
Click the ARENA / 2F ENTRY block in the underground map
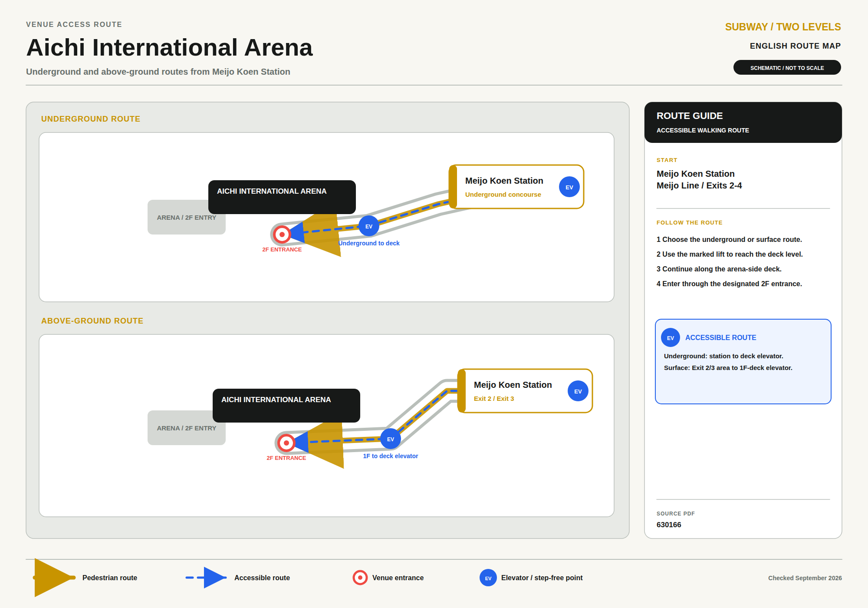(x=187, y=217)
